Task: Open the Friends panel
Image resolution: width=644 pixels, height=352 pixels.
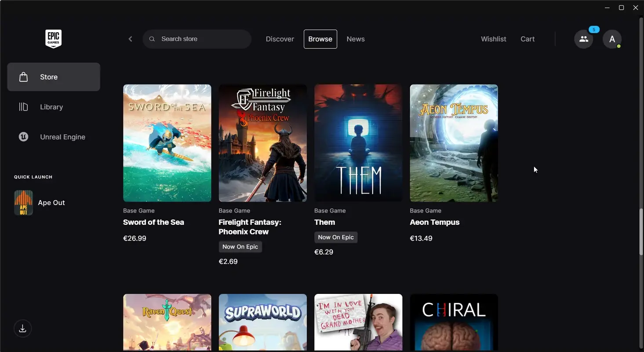Action: (583, 39)
